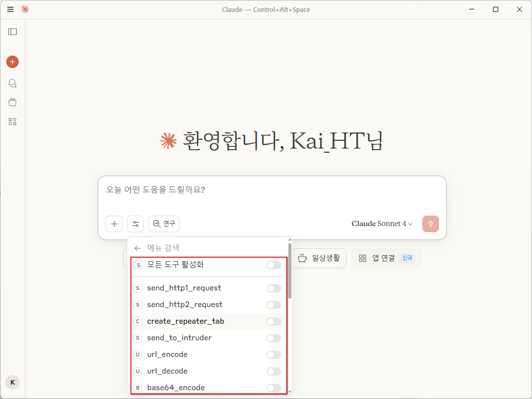Select the url_decode menu row

tap(208, 371)
